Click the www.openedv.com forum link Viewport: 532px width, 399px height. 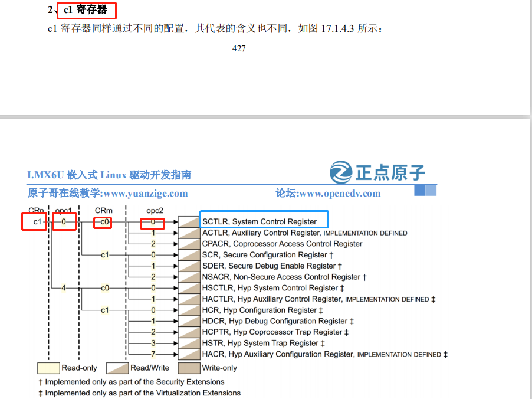click(340, 194)
